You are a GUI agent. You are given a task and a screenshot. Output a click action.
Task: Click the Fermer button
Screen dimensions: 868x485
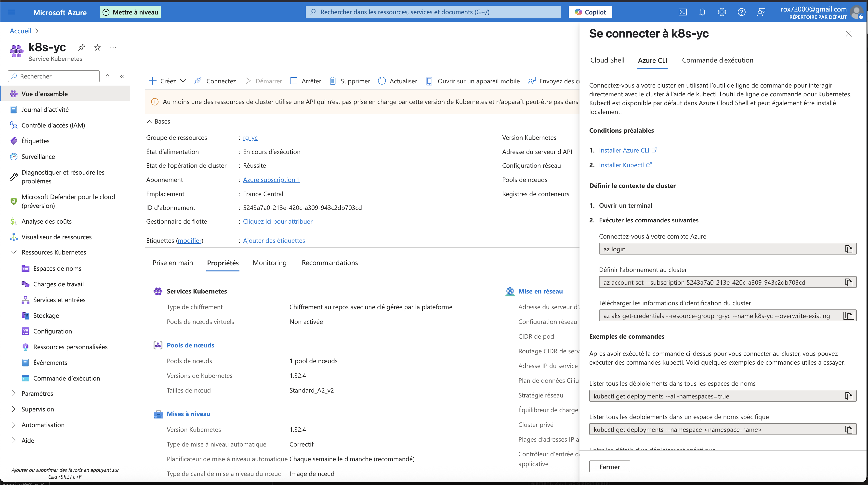point(609,466)
